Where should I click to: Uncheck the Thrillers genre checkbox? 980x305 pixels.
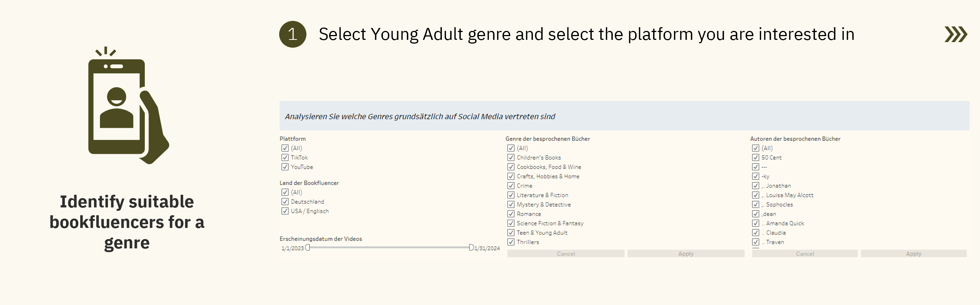pyautogui.click(x=511, y=242)
